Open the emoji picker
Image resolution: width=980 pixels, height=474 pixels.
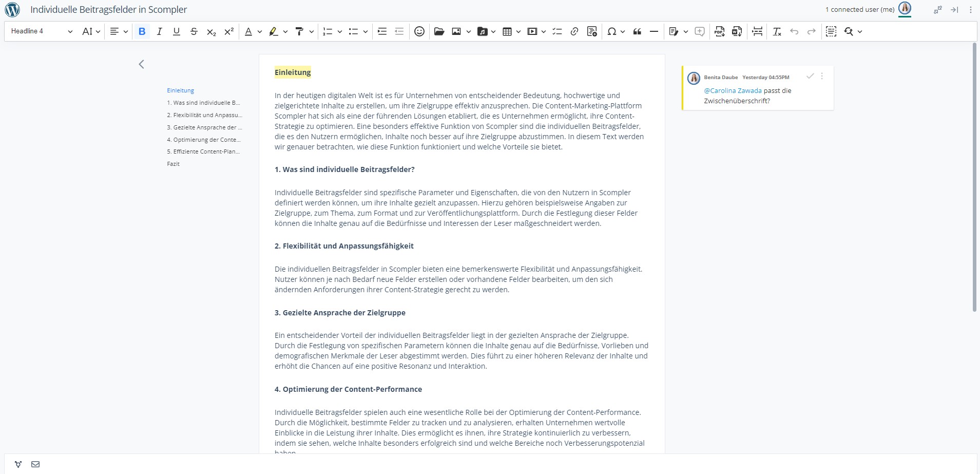pos(419,31)
